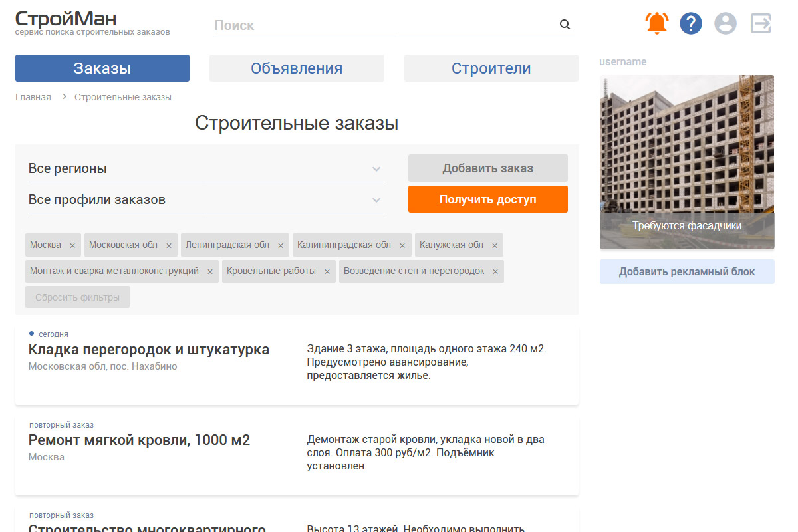The width and height of the screenshot is (798, 532).
Task: Remove the Москва filter tag
Action: pyautogui.click(x=72, y=245)
